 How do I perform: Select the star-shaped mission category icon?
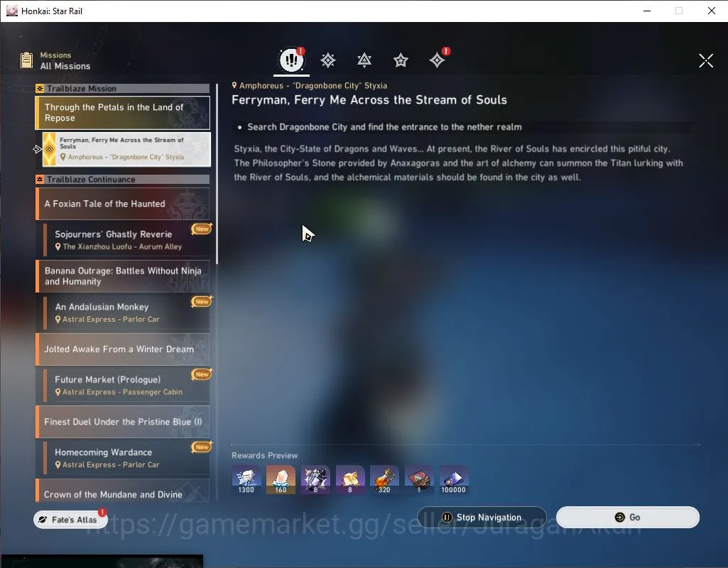click(x=401, y=60)
